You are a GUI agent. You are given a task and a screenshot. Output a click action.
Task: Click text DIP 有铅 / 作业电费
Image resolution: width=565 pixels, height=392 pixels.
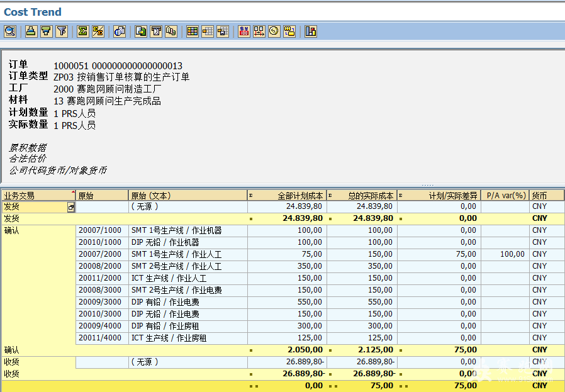(x=165, y=302)
